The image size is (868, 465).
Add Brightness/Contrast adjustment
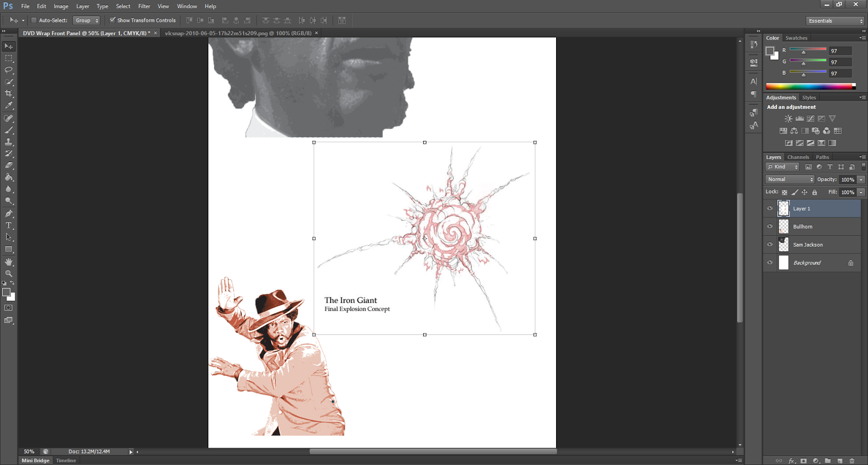(x=788, y=118)
